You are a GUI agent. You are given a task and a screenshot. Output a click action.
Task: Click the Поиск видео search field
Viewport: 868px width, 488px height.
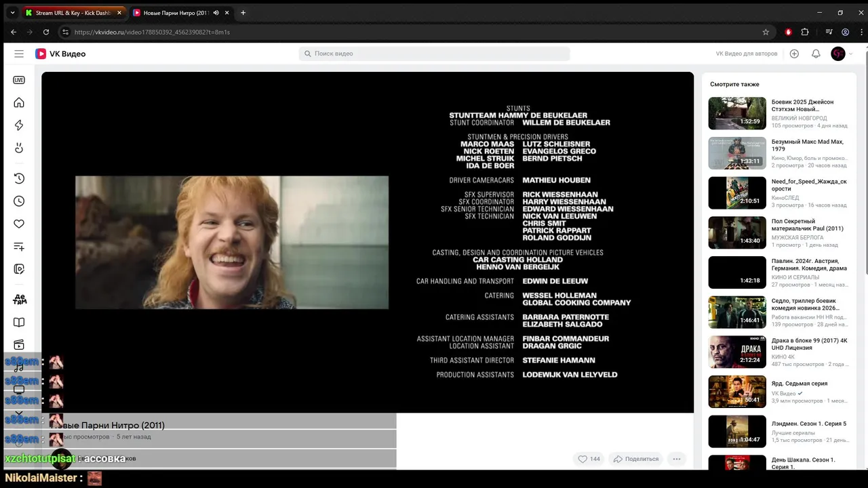click(434, 54)
